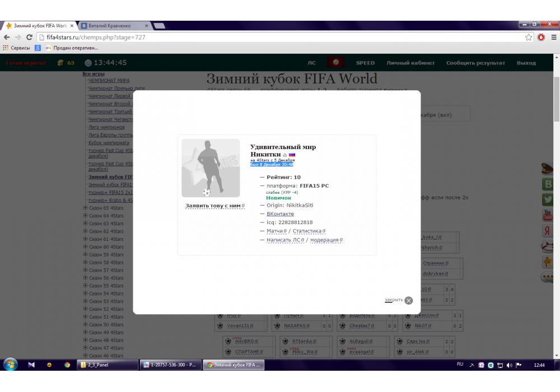Click Написать ЛС to message player
Screen dimensions: 560x392
click(x=284, y=240)
